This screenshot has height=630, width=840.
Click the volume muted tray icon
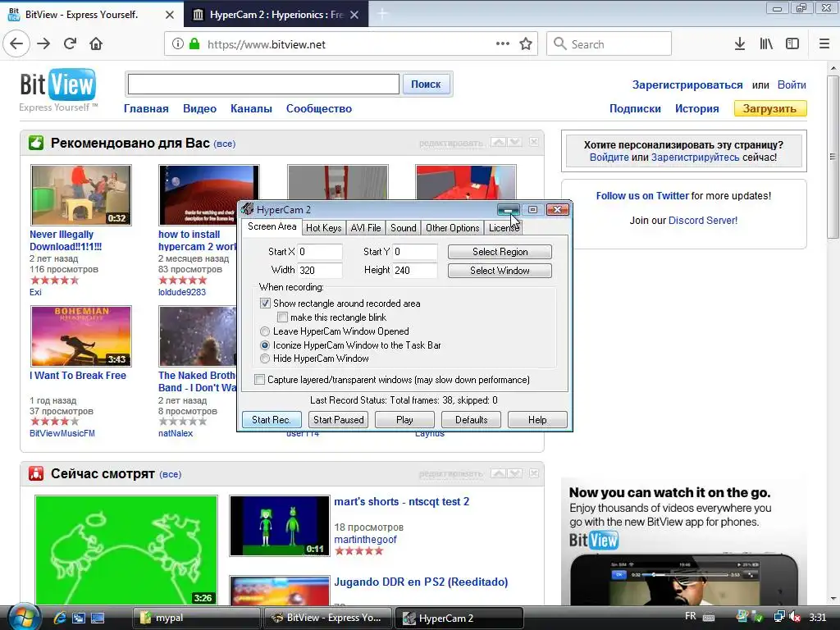(794, 617)
